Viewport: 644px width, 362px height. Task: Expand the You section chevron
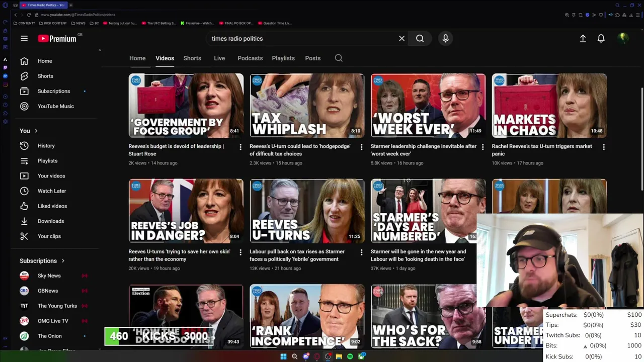(36, 131)
